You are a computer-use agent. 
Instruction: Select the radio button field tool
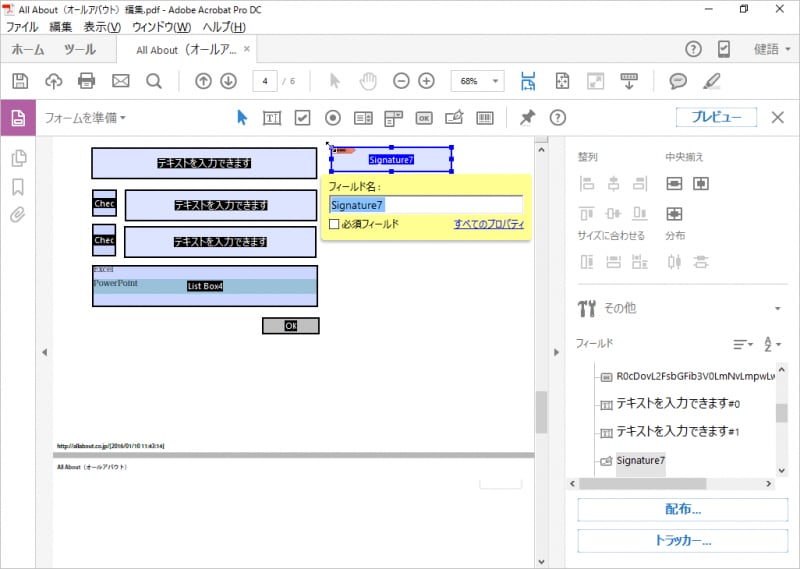(x=333, y=118)
